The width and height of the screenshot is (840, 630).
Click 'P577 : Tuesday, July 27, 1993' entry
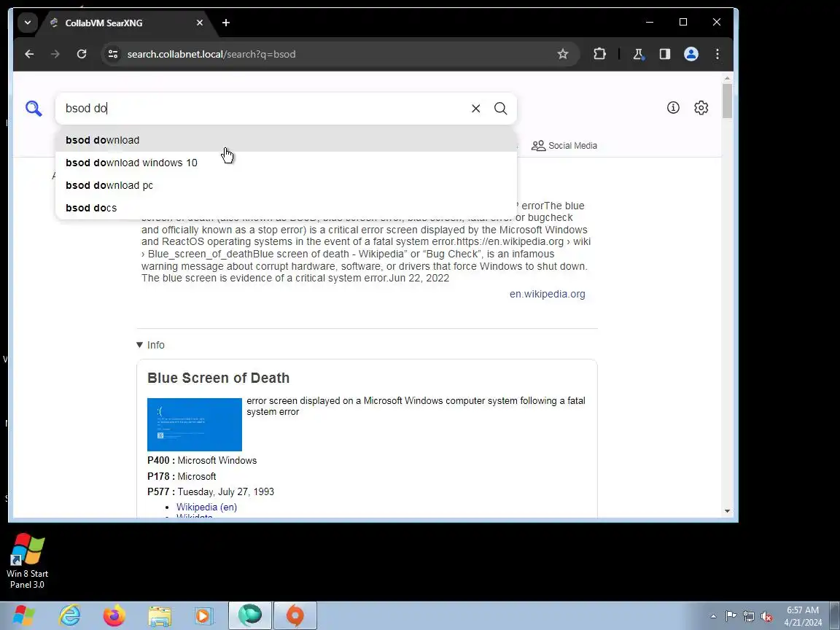click(211, 491)
